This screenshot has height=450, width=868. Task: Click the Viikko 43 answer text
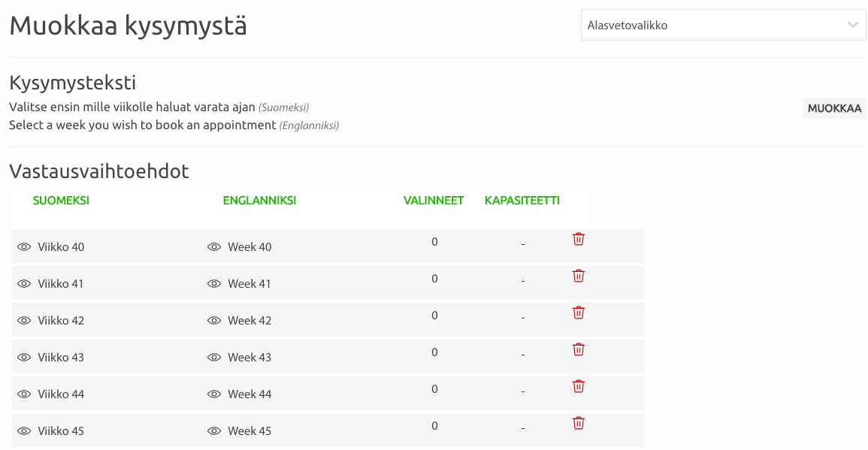click(61, 358)
